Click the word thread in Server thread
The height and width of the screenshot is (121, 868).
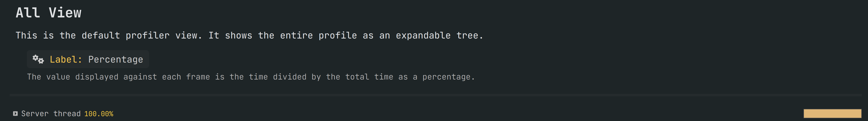(x=67, y=114)
